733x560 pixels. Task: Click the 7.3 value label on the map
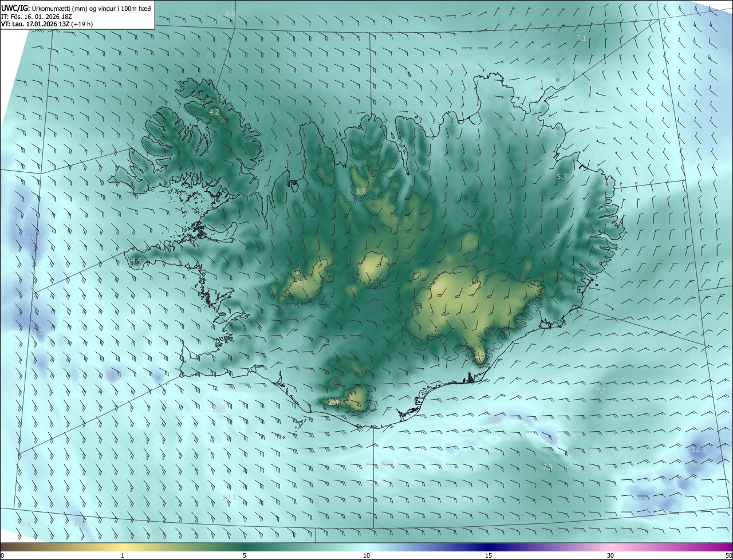coord(547,467)
